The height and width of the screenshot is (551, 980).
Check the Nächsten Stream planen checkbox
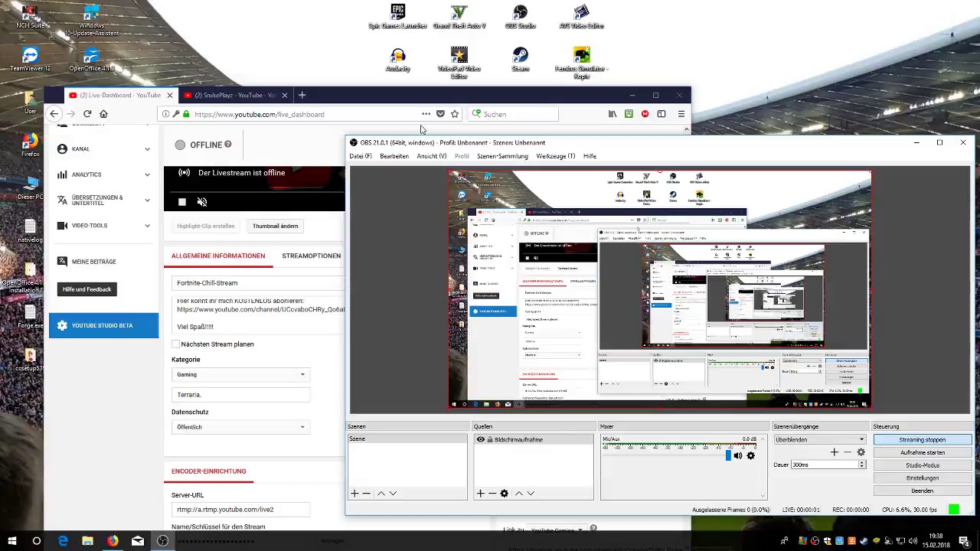(x=175, y=344)
